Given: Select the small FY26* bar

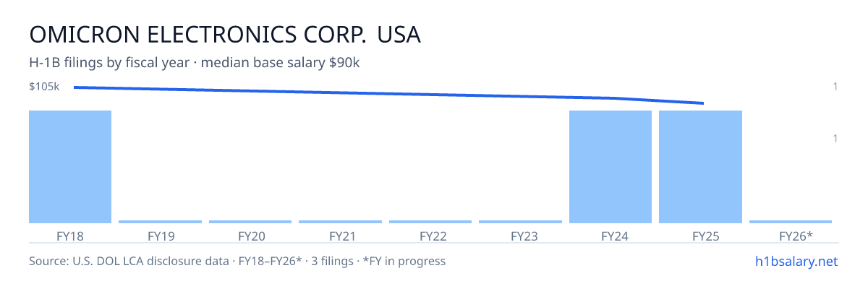Looking at the screenshot, I should 791,222.
